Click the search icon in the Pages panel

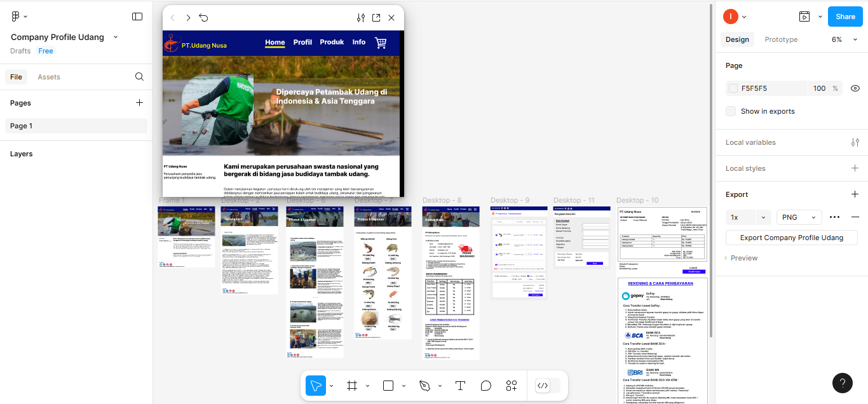pyautogui.click(x=139, y=76)
